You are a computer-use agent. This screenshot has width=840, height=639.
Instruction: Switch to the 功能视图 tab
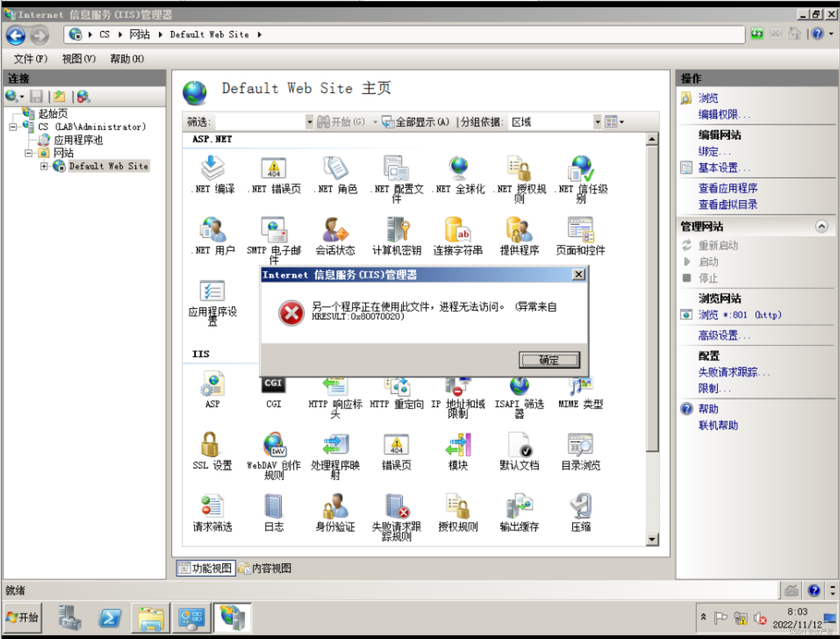(206, 568)
